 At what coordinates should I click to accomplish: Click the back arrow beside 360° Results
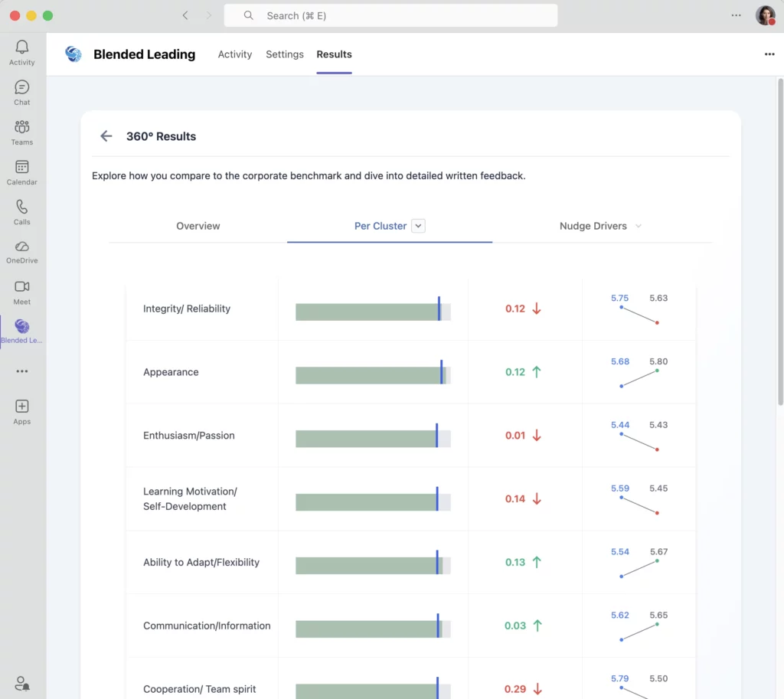point(106,136)
